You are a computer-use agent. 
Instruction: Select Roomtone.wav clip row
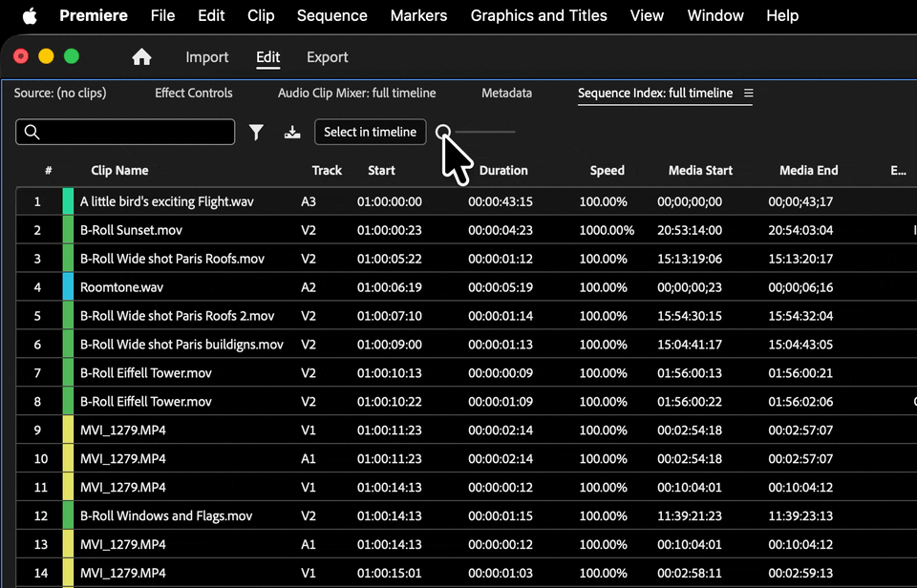coord(466,287)
